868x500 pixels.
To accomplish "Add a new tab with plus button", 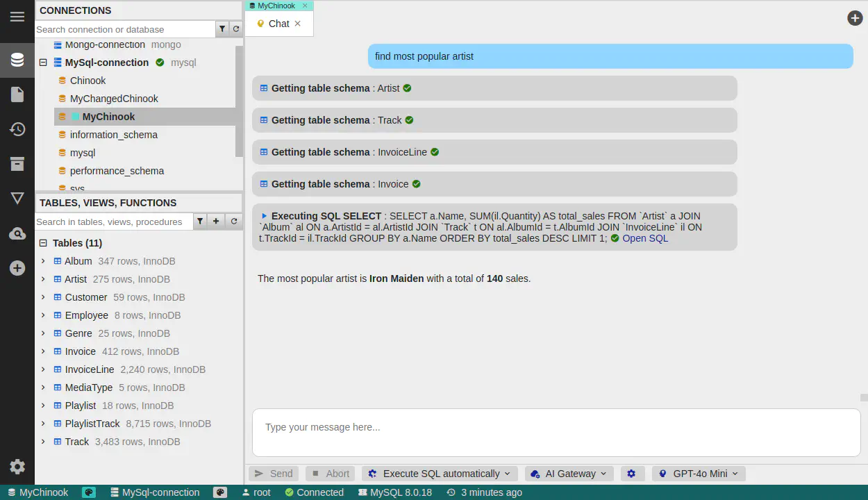I will [x=855, y=18].
